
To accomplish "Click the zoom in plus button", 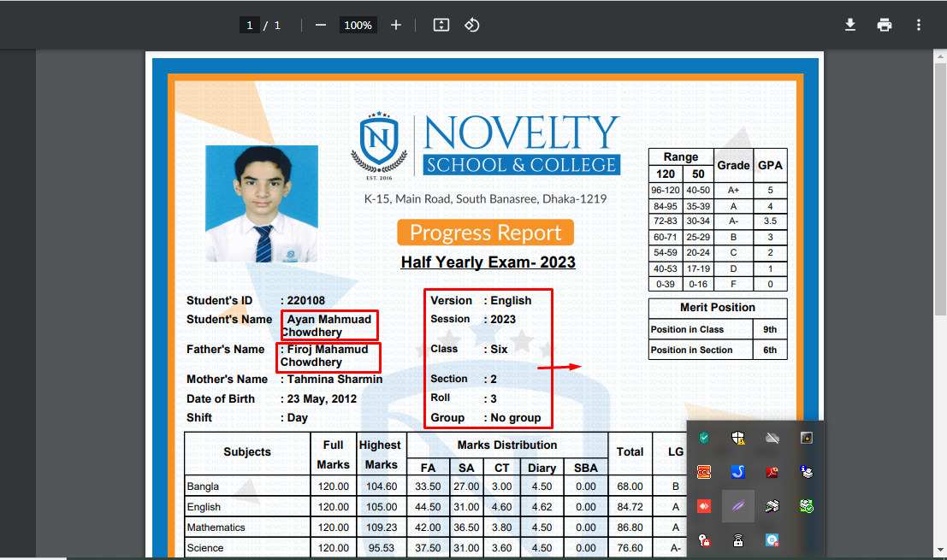I will 395,25.
